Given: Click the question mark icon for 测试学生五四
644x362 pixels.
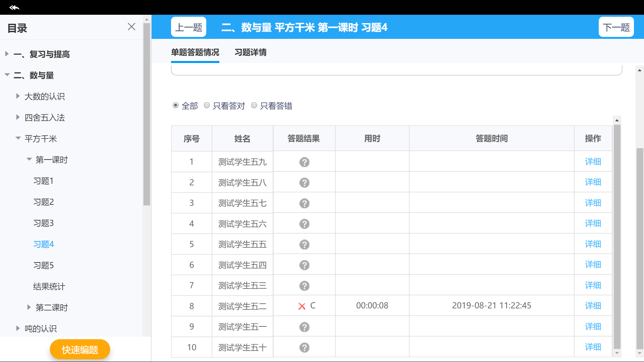Looking at the screenshot, I should coord(304,265).
